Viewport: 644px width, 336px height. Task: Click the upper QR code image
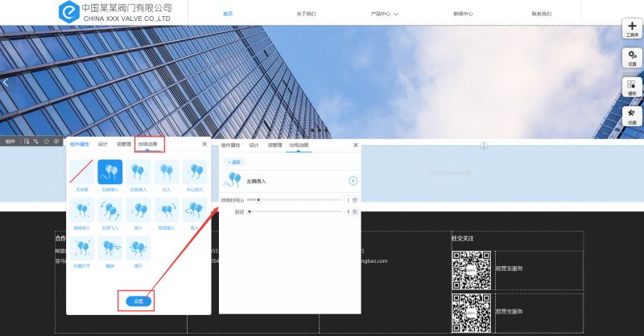click(472, 270)
